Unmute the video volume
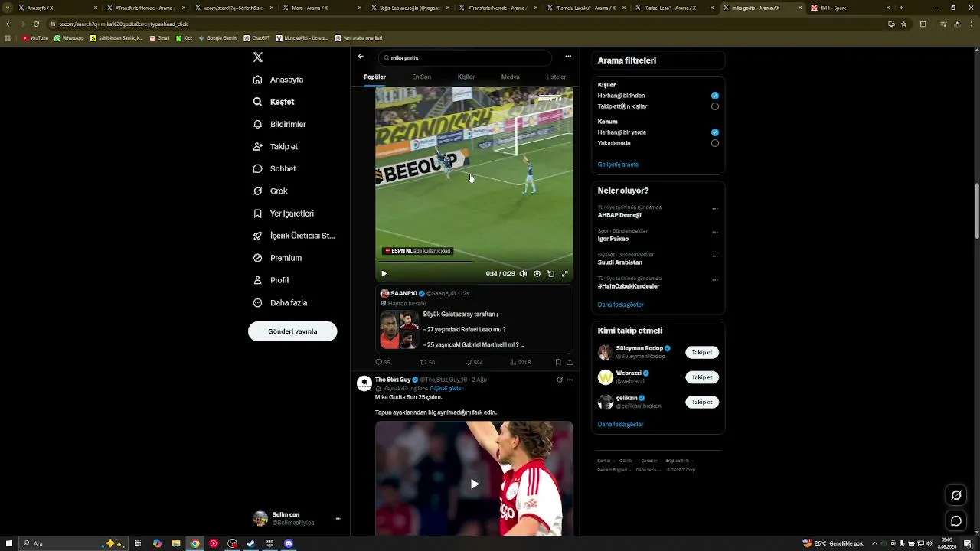This screenshot has width=980, height=551. coord(523,273)
